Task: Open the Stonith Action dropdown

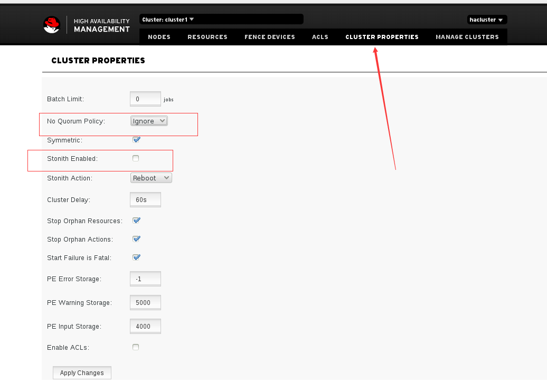Action: point(151,178)
